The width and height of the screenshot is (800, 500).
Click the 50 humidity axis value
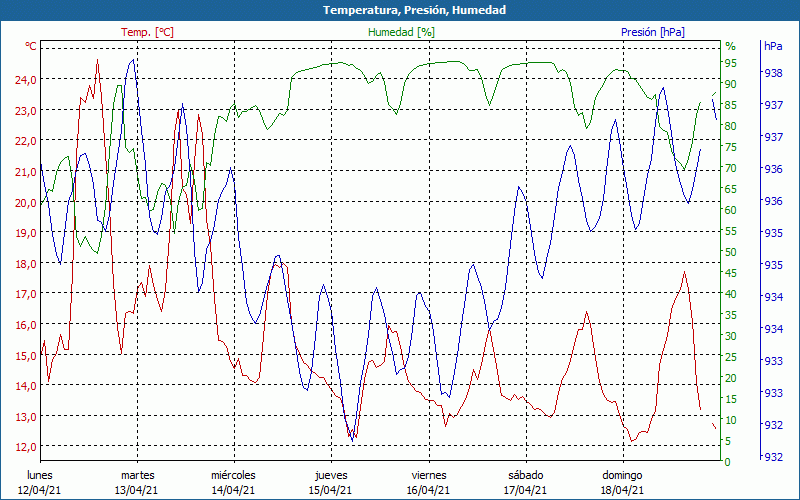(731, 252)
